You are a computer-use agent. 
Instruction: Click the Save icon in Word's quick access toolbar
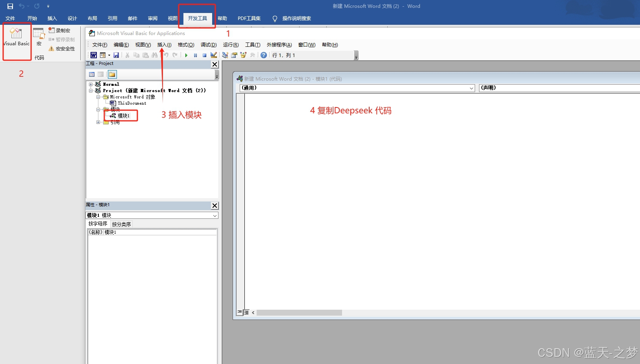[x=10, y=6]
